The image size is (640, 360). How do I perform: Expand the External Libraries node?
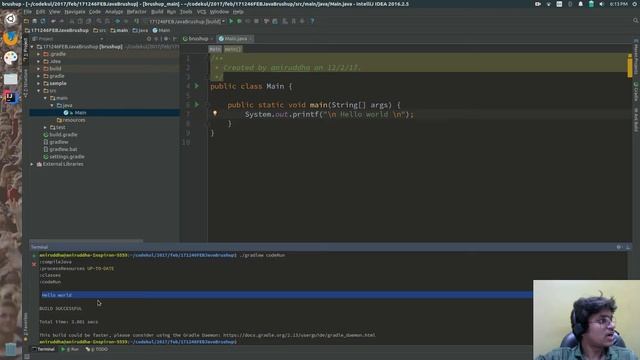tap(32, 164)
